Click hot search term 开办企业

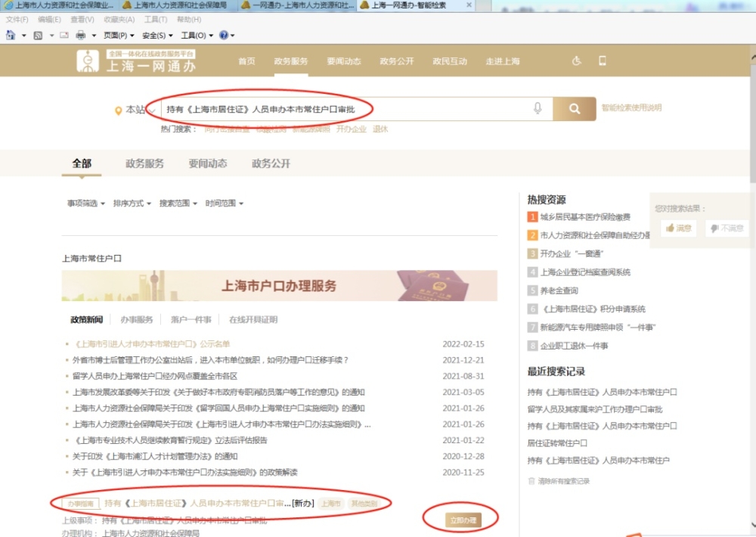pyautogui.click(x=351, y=129)
